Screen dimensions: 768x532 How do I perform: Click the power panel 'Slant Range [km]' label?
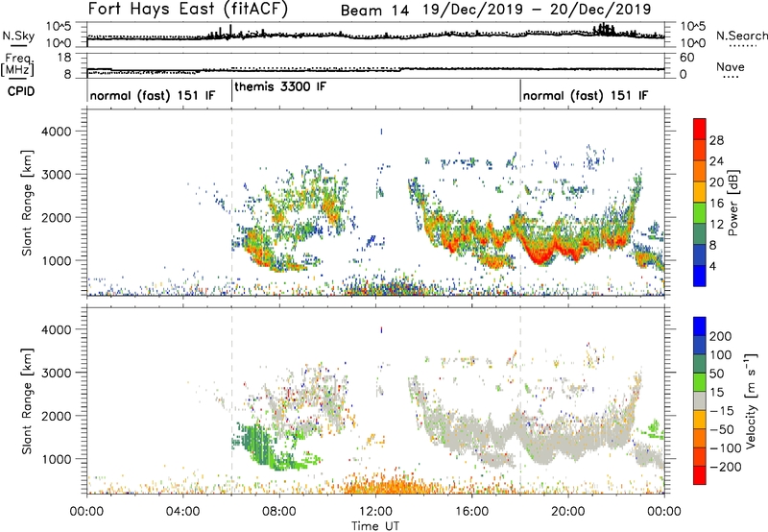27,203
